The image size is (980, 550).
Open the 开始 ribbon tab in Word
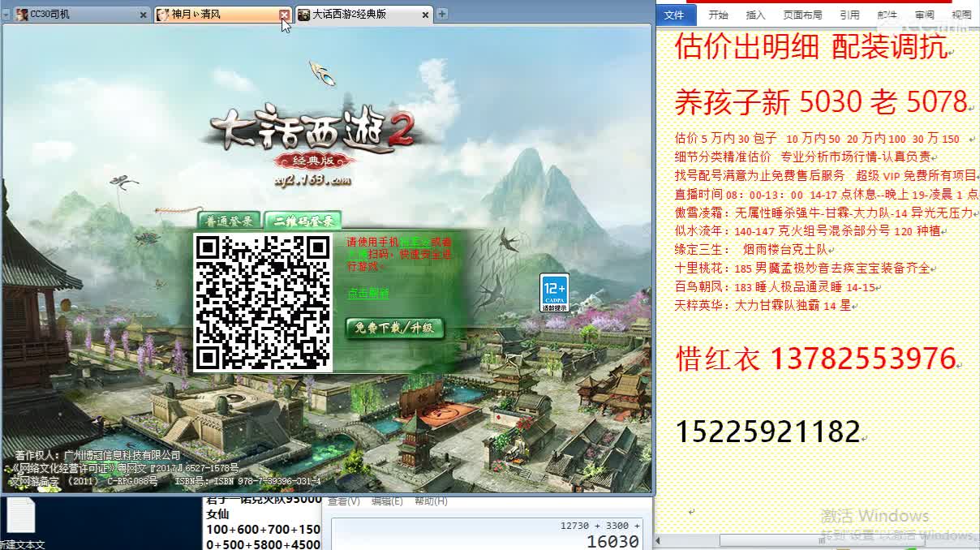718,15
